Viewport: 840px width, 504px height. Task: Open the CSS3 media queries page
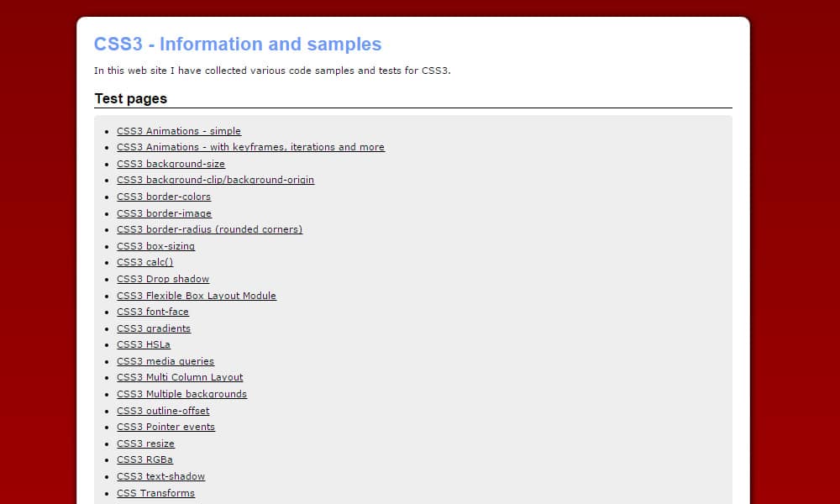coord(165,361)
